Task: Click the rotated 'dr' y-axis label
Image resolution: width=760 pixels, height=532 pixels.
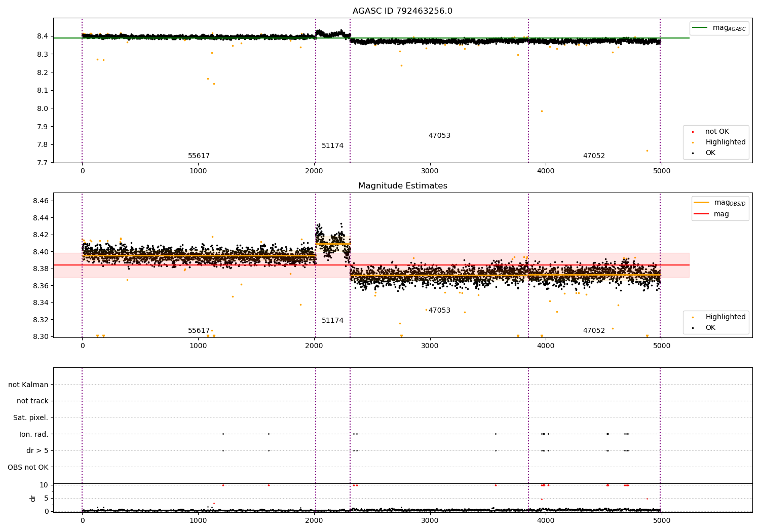Action: (33, 498)
